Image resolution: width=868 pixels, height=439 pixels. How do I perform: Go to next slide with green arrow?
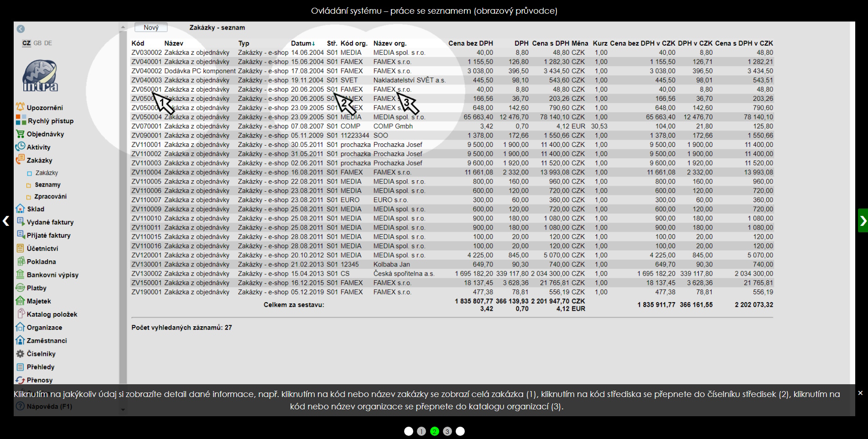tap(863, 221)
